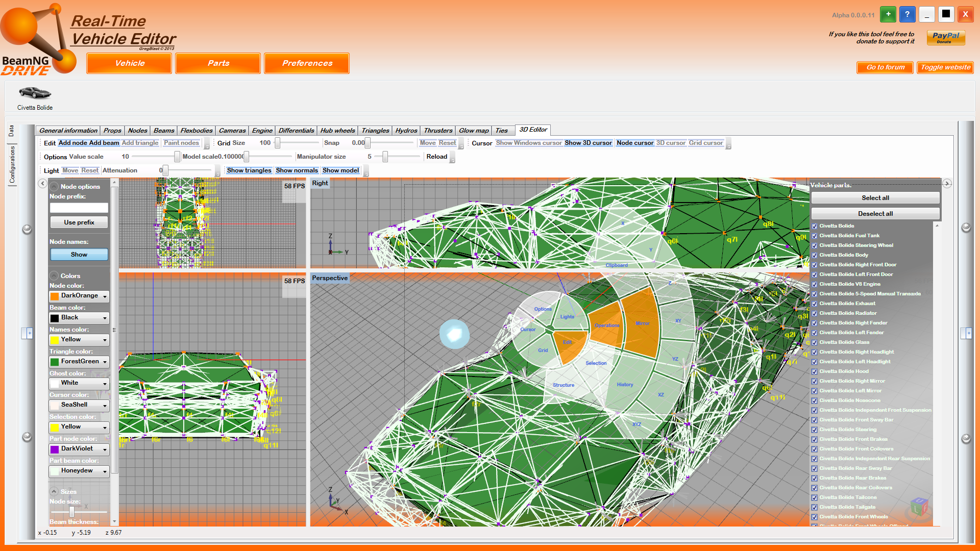Open the Beam color Black dropdown
The image size is (980, 551).
click(x=79, y=318)
